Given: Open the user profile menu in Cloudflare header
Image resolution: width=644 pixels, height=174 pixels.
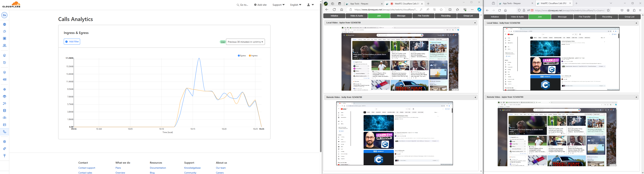Looking at the screenshot, I should pyautogui.click(x=310, y=5).
